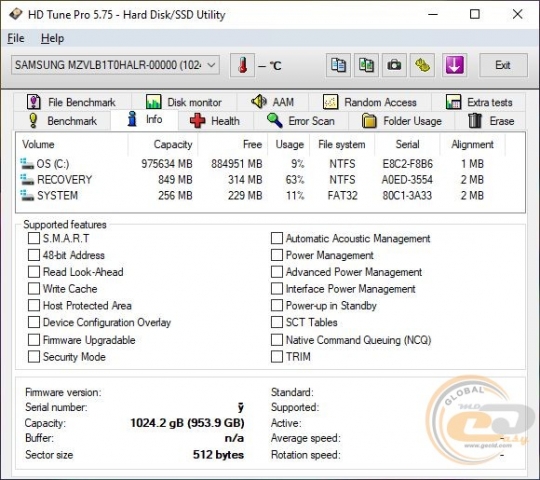Viewport: 540px width, 480px height.
Task: Select the E8C2-F8B6 serial cell
Action: pos(407,164)
